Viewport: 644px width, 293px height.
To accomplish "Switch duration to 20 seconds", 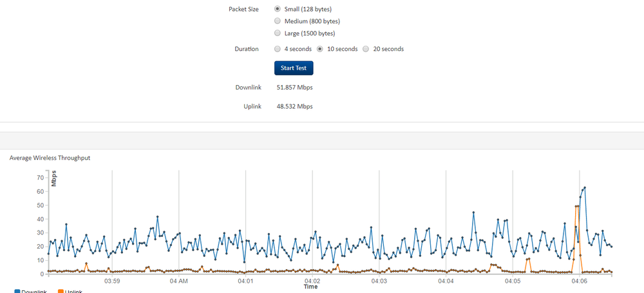I will pyautogui.click(x=366, y=49).
